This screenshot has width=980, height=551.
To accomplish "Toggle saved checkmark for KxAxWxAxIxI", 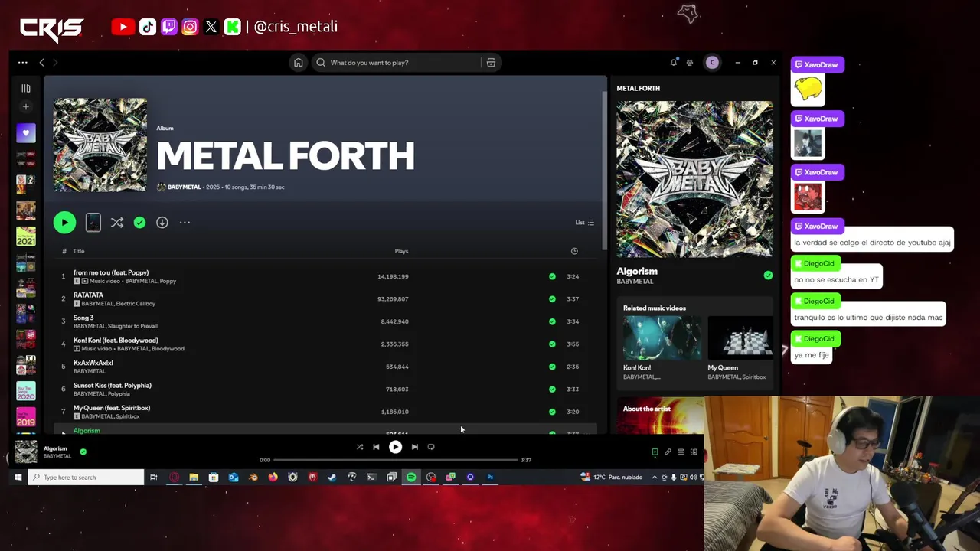I will click(552, 367).
